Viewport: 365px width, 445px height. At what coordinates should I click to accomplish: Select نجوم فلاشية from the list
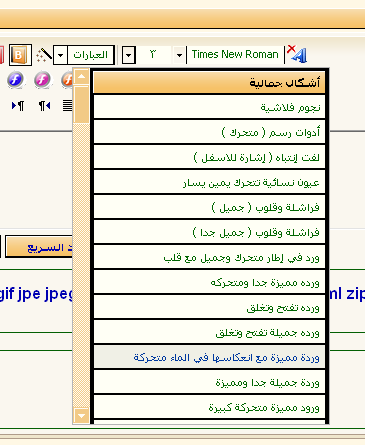point(209,107)
